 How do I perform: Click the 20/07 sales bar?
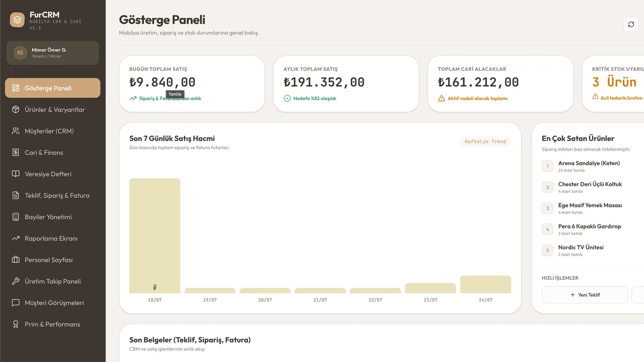[x=265, y=290]
